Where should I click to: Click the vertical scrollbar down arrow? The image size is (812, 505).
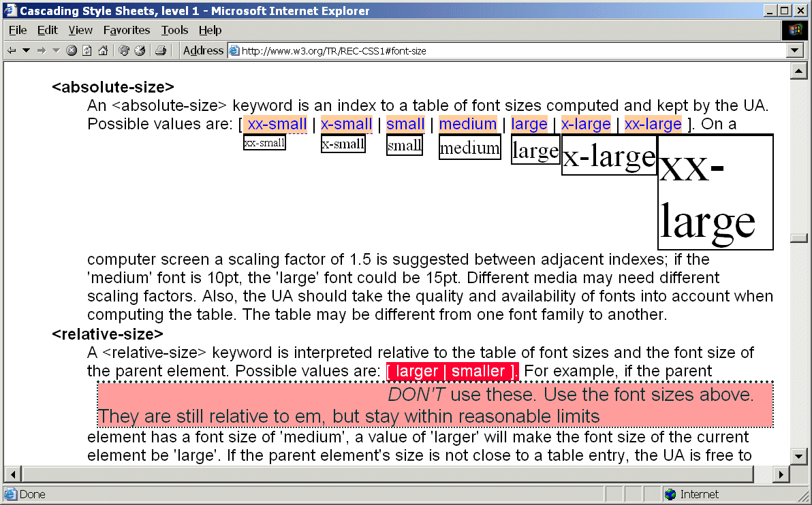(x=798, y=456)
